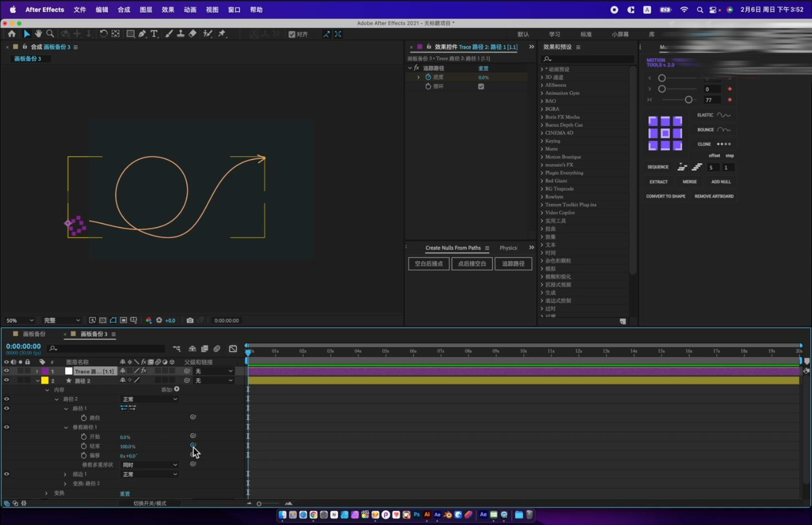The width and height of the screenshot is (812, 525).
Task: Click the ADD NULL button
Action: point(721,182)
